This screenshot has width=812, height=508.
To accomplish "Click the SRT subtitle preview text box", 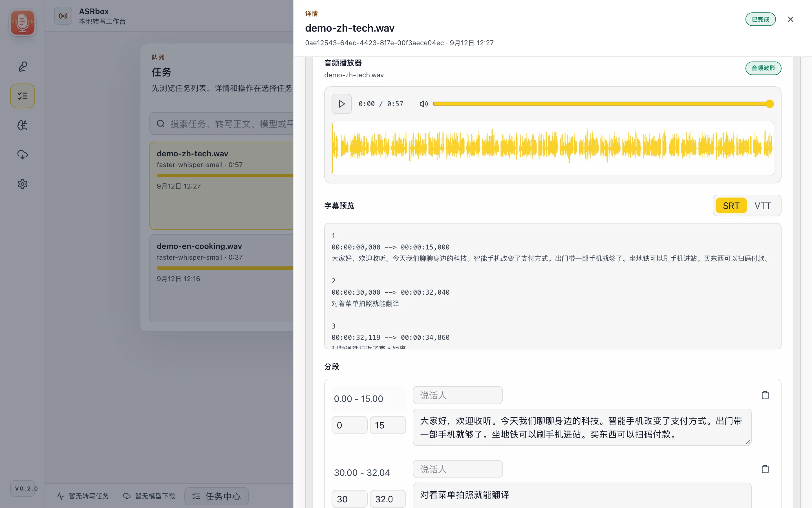I will pos(553,286).
